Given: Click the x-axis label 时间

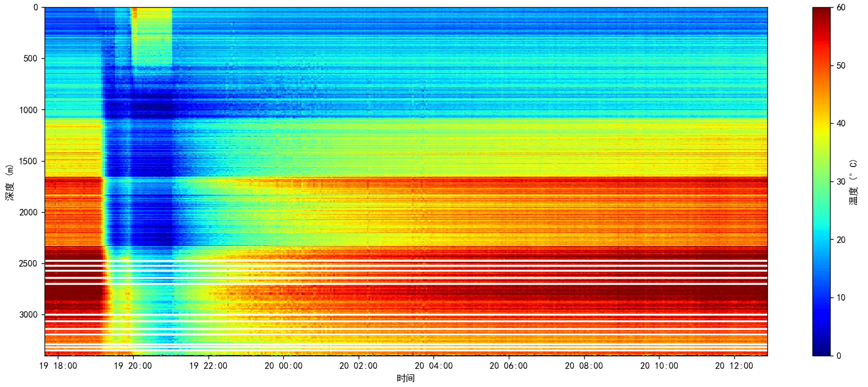Looking at the screenshot, I should 405,378.
